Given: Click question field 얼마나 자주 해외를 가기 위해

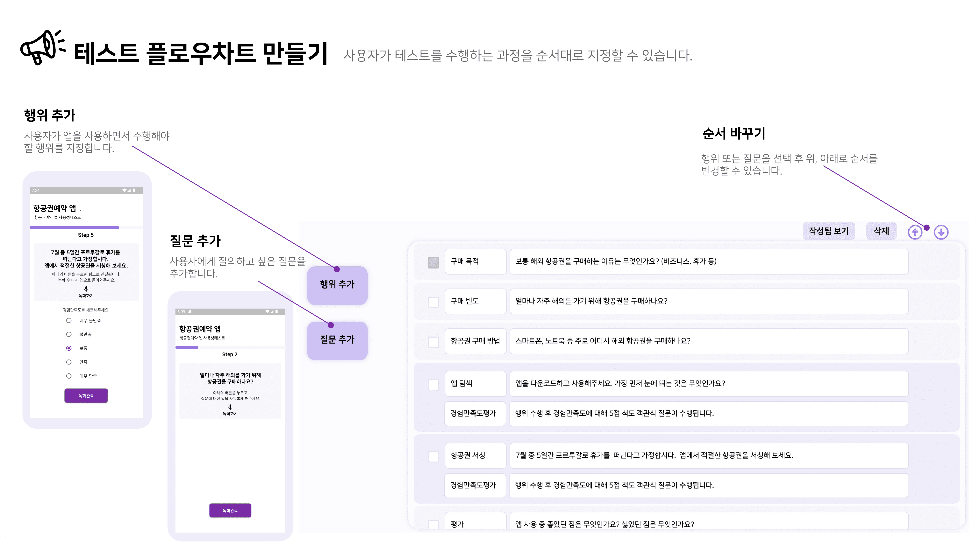Looking at the screenshot, I should click(x=709, y=301).
